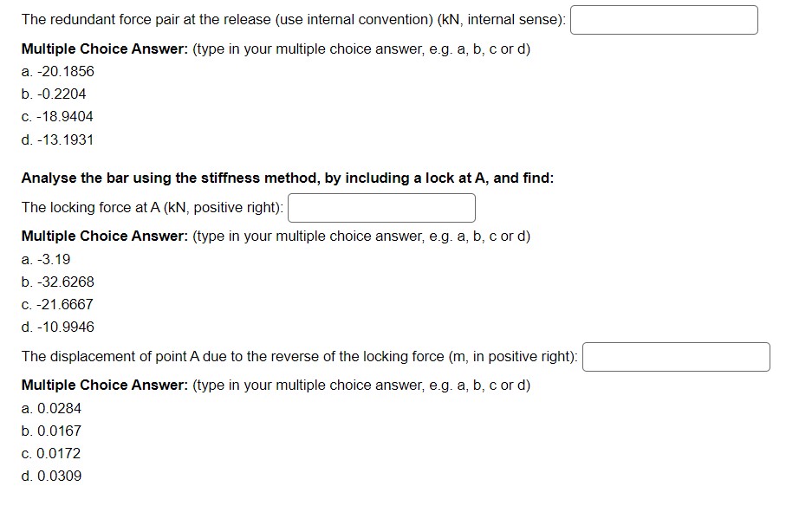Click the locking force at A label
The width and height of the screenshot is (812, 512).
(153, 208)
